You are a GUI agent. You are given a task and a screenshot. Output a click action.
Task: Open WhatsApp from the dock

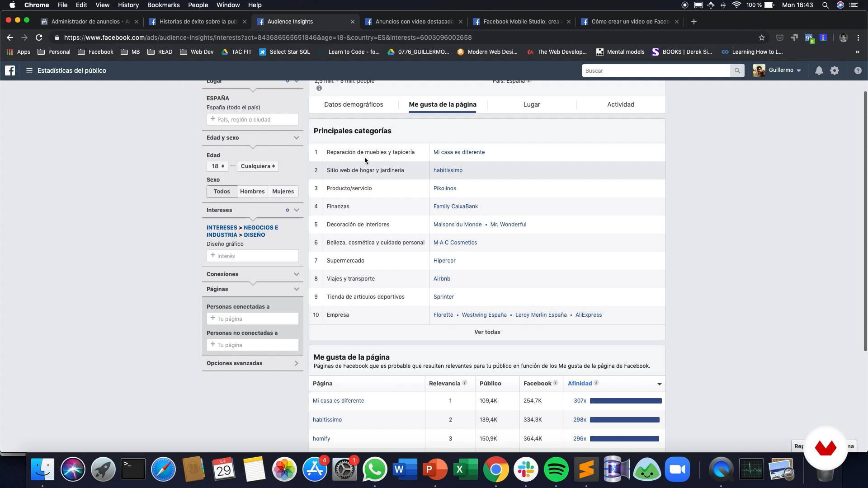374,469
